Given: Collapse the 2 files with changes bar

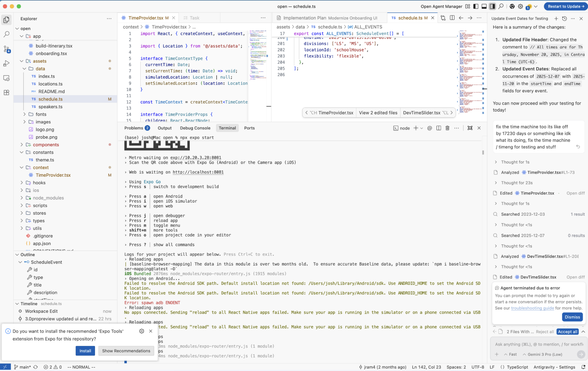Looking at the screenshot, I should 583,332.
